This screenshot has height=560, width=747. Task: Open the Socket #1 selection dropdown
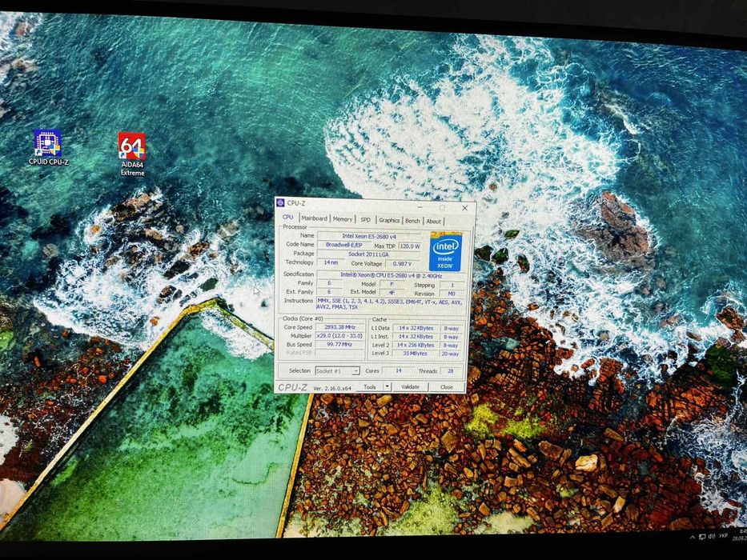click(337, 371)
